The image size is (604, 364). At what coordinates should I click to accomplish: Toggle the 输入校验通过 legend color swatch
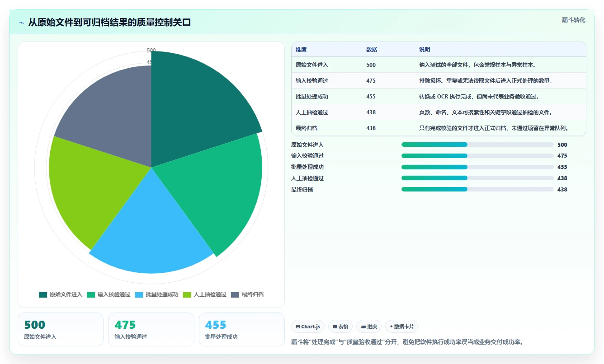91,294
